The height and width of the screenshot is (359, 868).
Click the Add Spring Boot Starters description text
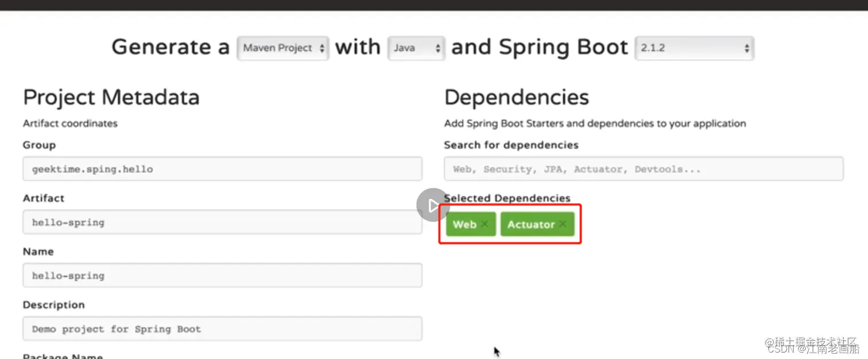coord(595,123)
